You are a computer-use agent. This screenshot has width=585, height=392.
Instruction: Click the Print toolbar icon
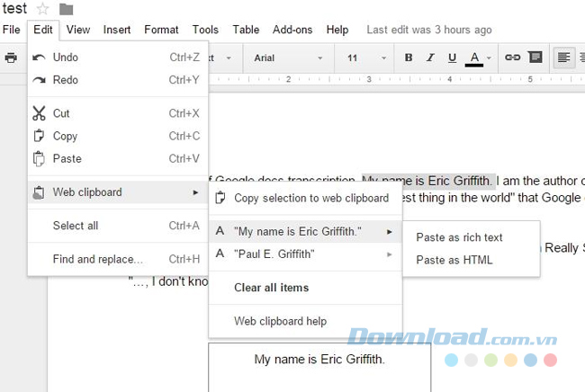pos(11,58)
